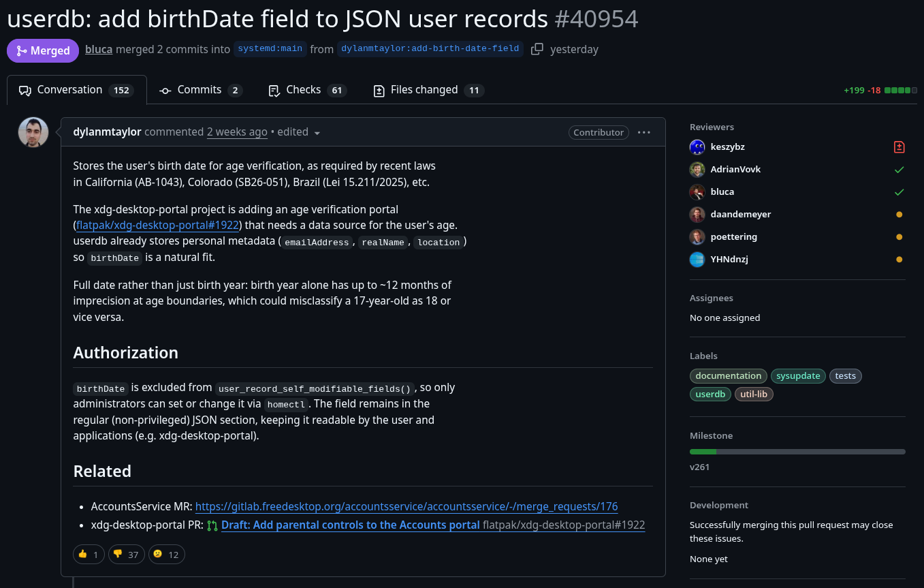The width and height of the screenshot is (924, 588).
Task: Switch to the Files changed tab
Action: [424, 89]
